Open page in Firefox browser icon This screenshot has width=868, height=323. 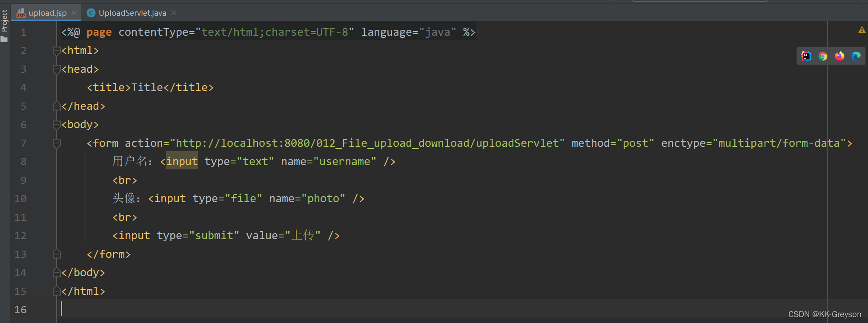pyautogui.click(x=839, y=56)
